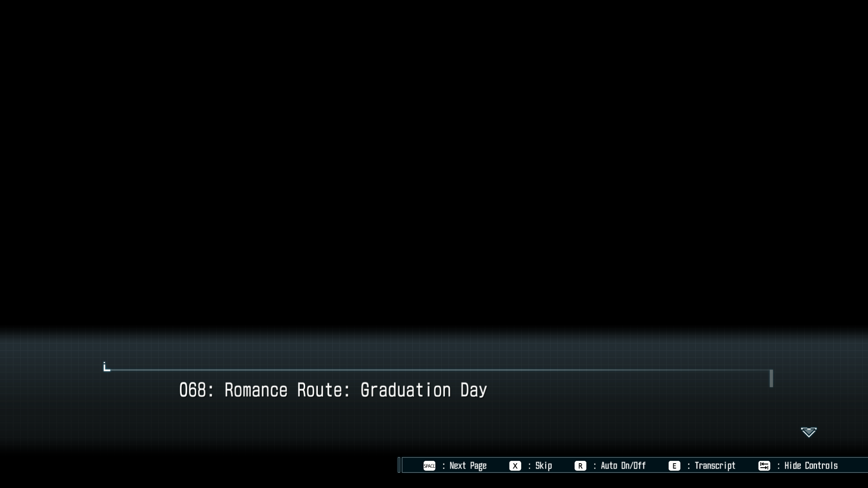The image size is (868, 488).
Task: Toggle Auto On/Off label
Action: click(623, 466)
